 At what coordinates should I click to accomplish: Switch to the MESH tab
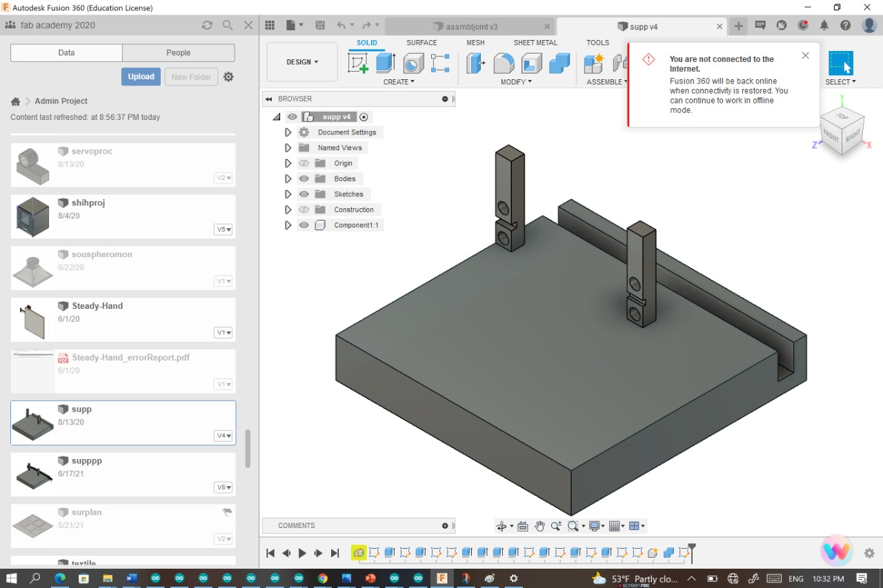tap(475, 43)
